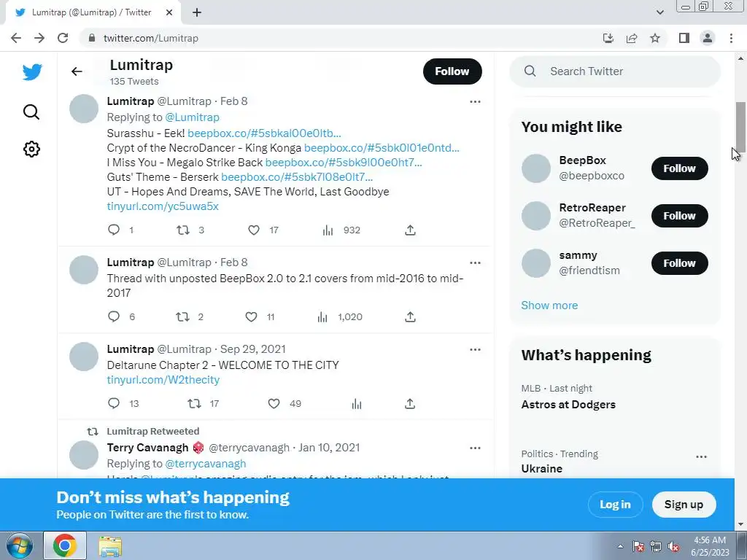The image size is (747, 560).
Task: Click the install app icon in address bar
Action: [x=608, y=38]
